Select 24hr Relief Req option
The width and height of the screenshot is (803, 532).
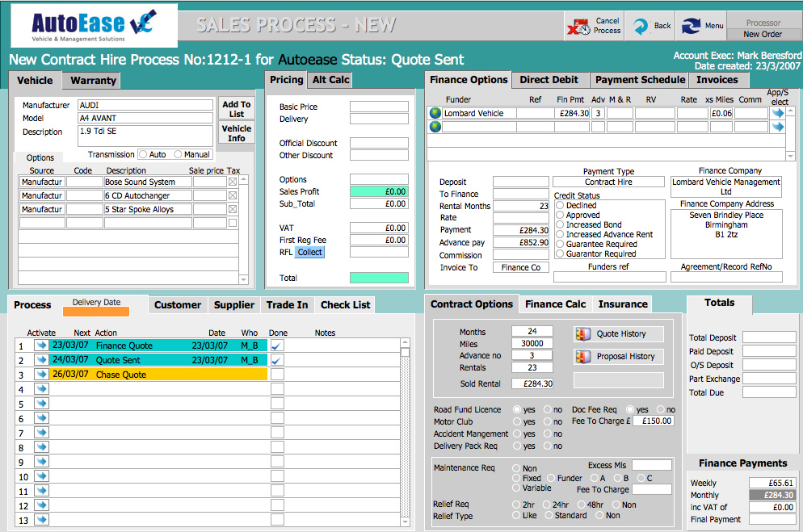pyautogui.click(x=546, y=505)
